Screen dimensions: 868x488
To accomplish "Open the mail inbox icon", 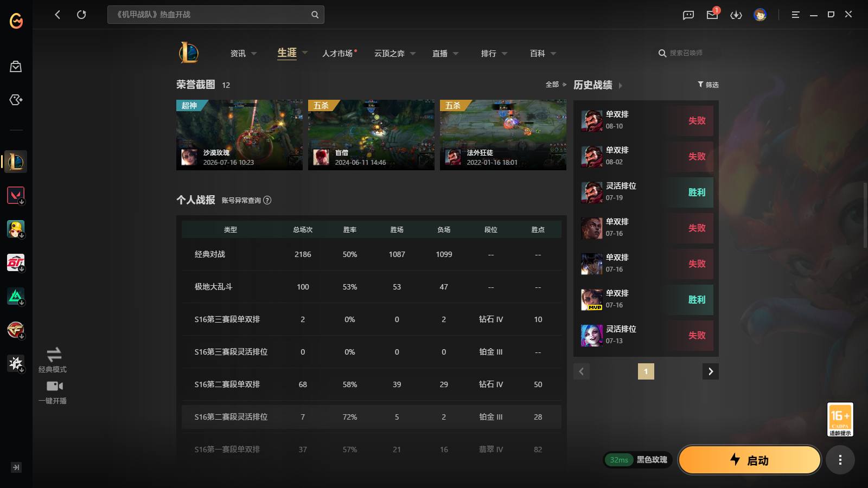I will (712, 15).
